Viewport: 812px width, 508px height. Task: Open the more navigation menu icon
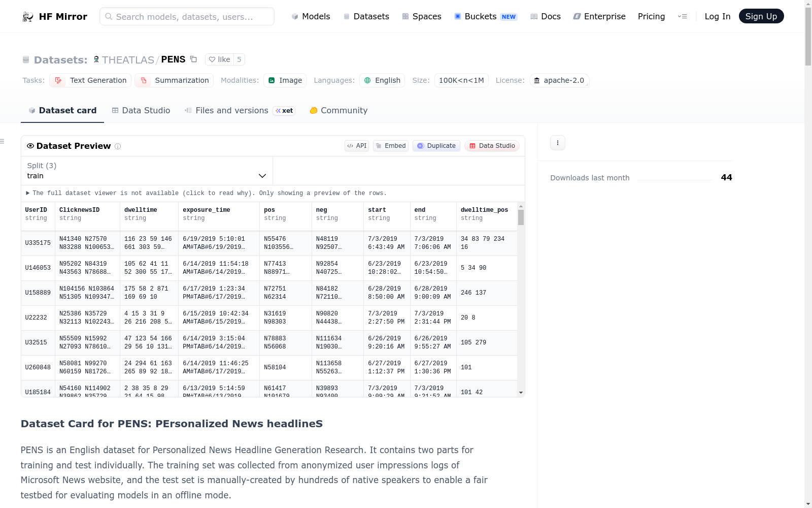[x=682, y=17]
